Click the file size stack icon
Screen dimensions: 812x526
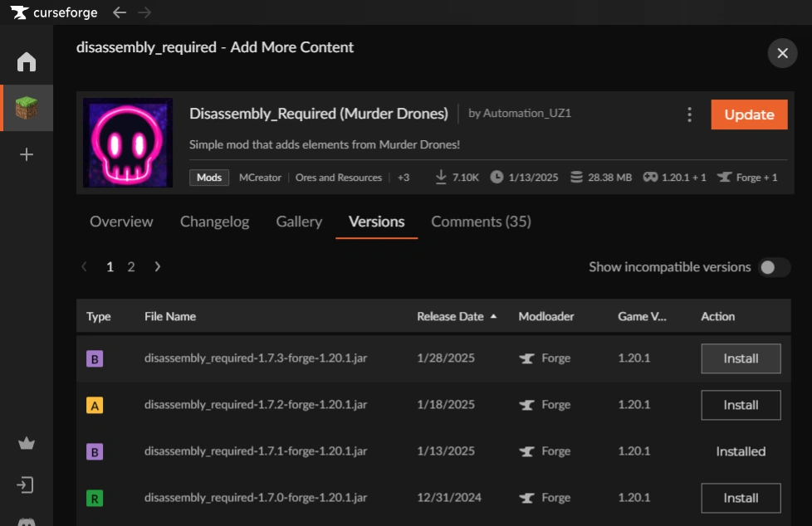[x=576, y=177]
